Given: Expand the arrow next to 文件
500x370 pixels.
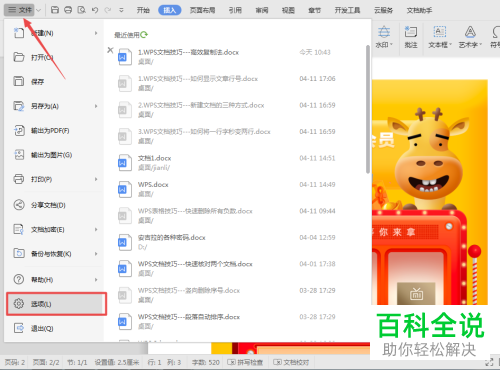Looking at the screenshot, I should click(x=38, y=10).
